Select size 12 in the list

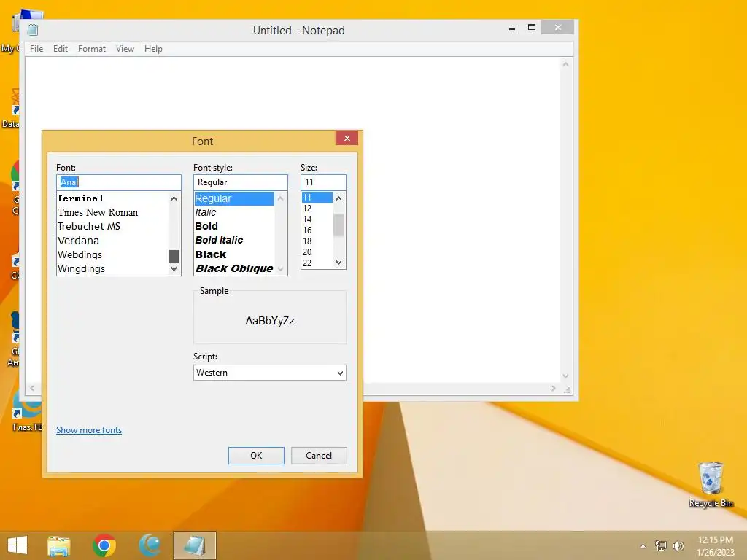click(x=317, y=209)
